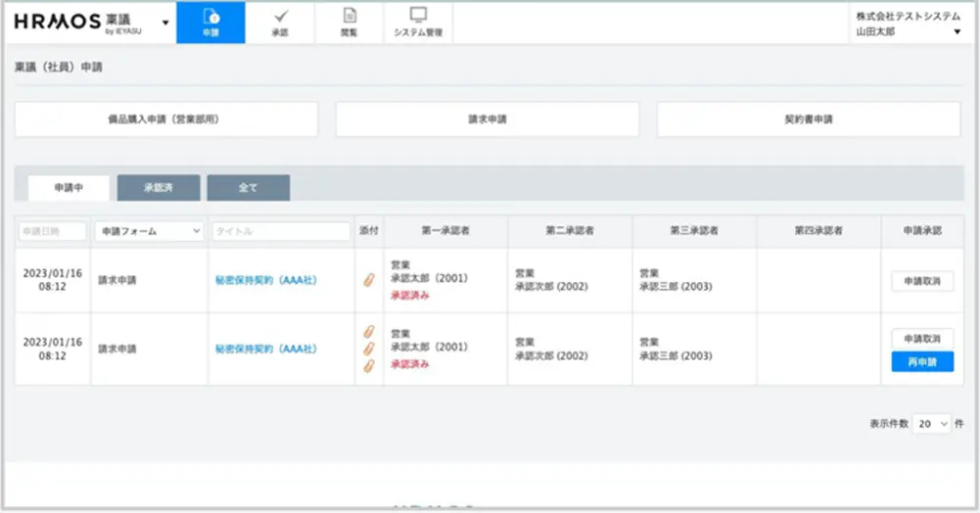Screen dimensions: 980x513
Task: Click the middle paperclip in second row
Action: pos(369,349)
